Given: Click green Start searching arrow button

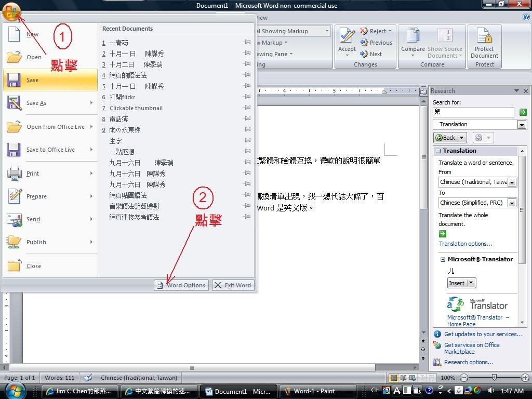Looking at the screenshot, I should pyautogui.click(x=523, y=112).
